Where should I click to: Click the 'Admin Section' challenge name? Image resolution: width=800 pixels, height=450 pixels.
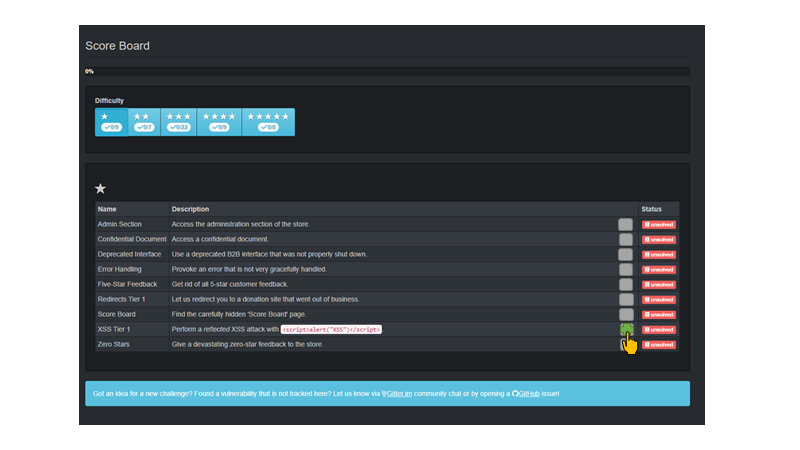[x=119, y=224]
